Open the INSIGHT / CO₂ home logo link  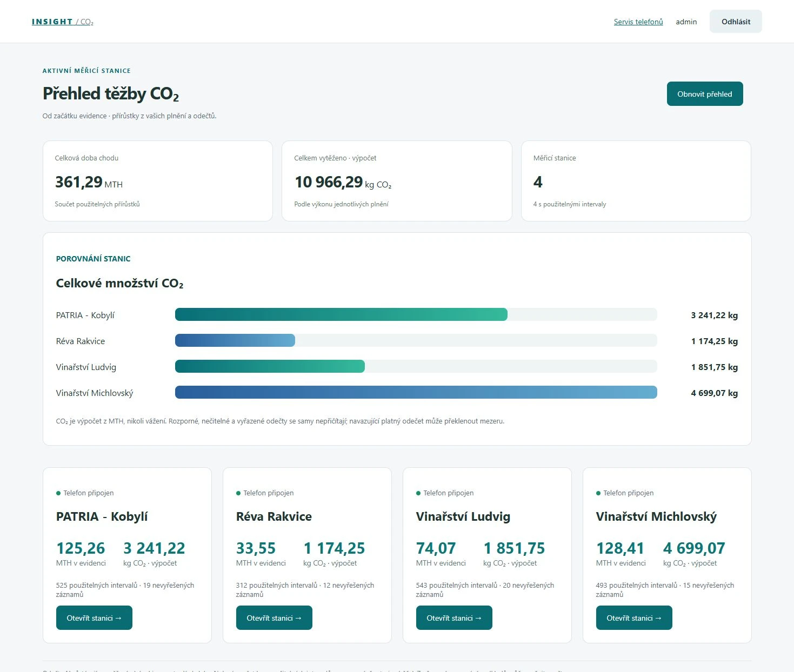click(x=63, y=22)
